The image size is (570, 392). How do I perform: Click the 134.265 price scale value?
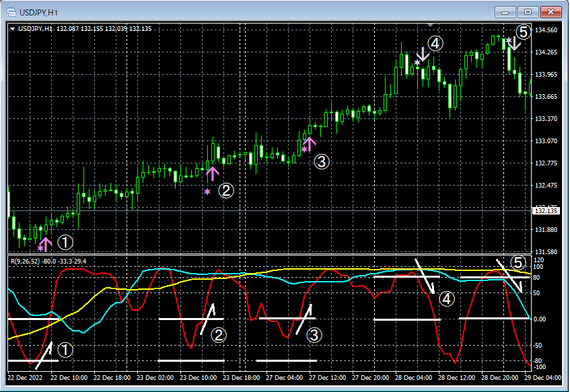pos(546,52)
